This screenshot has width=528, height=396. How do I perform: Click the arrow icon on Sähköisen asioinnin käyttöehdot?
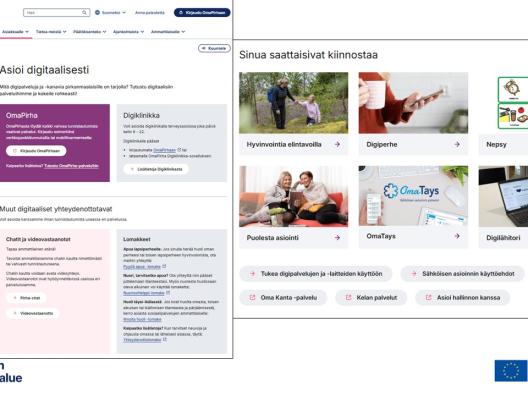(414, 274)
